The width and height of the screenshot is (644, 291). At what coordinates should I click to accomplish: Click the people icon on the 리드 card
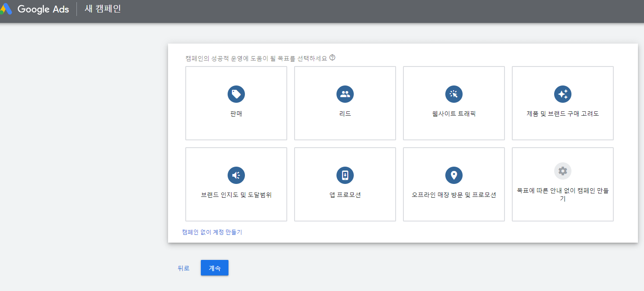(345, 94)
